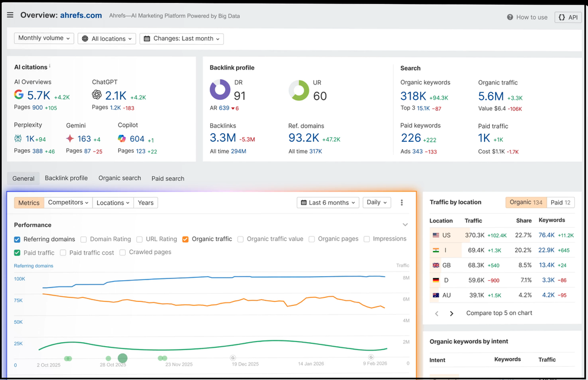588x380 pixels.
Task: Select the Organic 134 traffic tab
Action: (x=526, y=203)
